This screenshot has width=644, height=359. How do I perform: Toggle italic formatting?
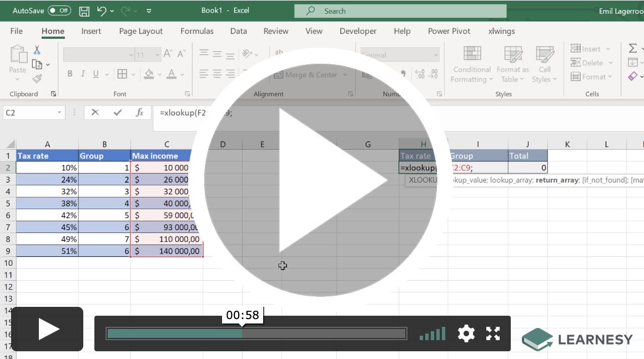pos(83,74)
